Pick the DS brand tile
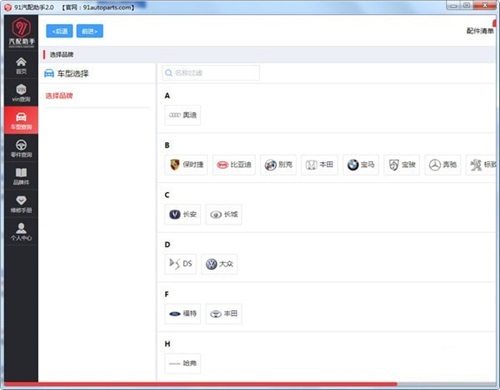500x390 pixels. (180, 264)
